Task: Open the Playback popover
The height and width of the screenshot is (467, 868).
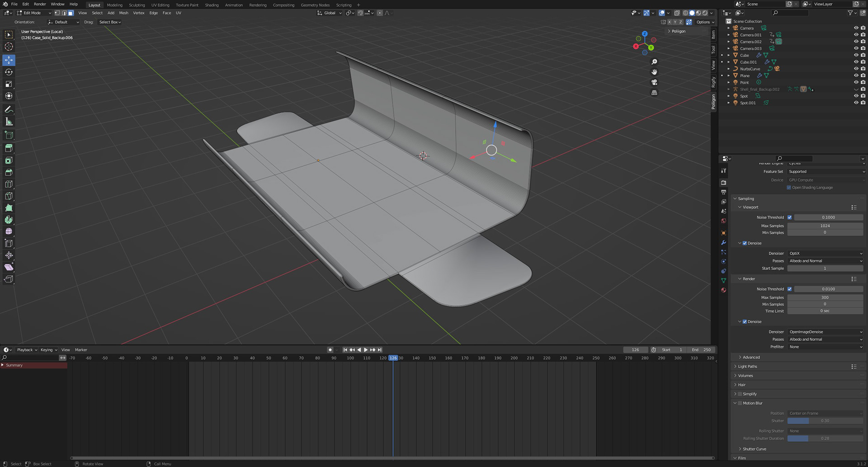Action: click(27, 350)
